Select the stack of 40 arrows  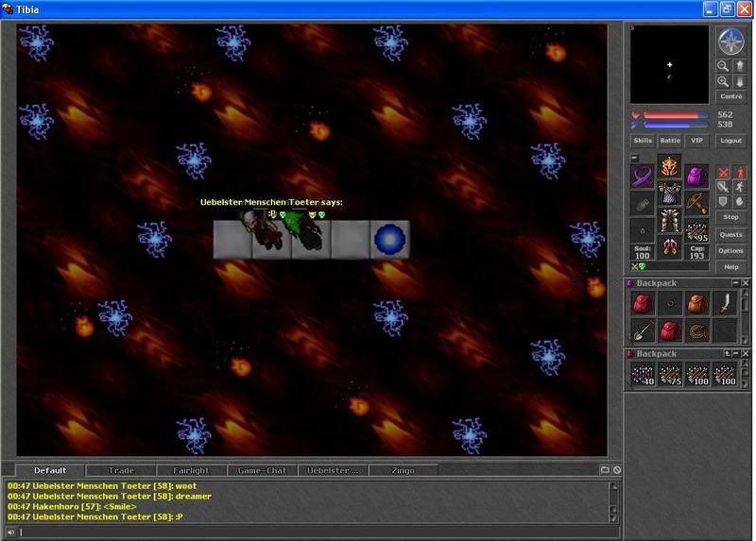pos(643,375)
